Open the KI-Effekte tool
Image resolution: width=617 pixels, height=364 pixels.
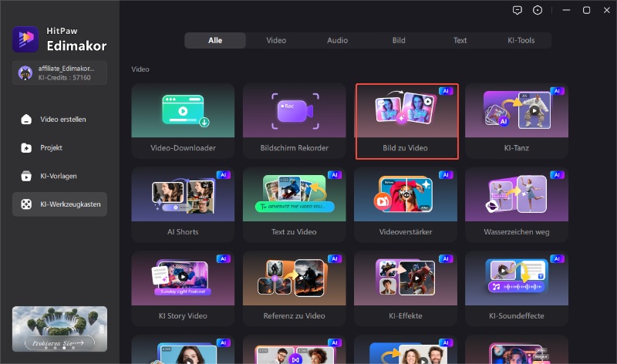point(406,289)
